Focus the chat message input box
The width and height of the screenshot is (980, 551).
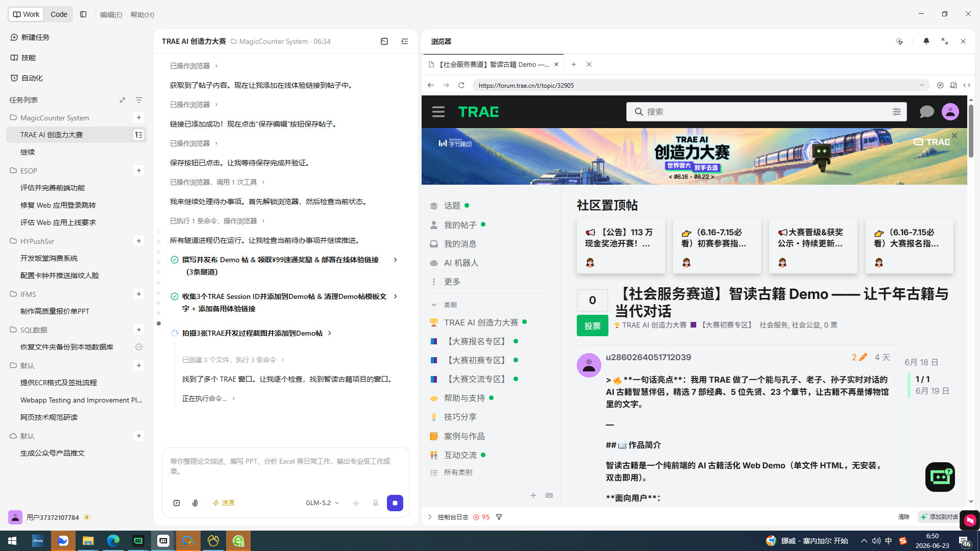(x=286, y=467)
